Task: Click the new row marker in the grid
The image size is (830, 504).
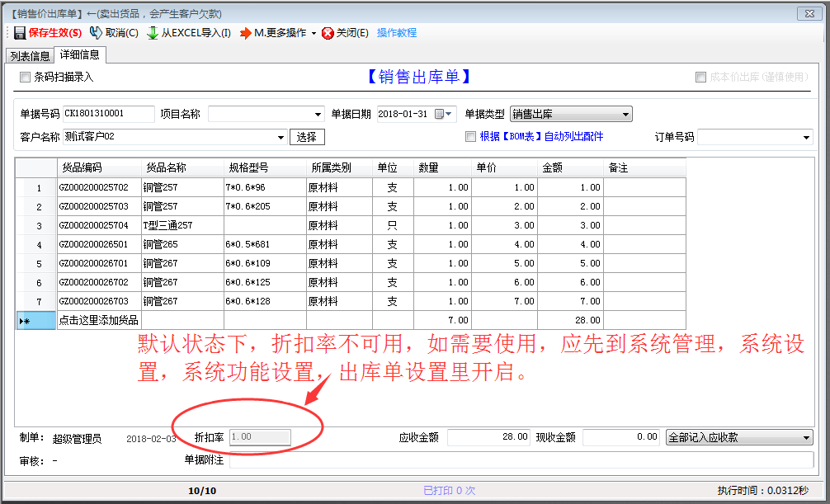Action: coord(26,320)
